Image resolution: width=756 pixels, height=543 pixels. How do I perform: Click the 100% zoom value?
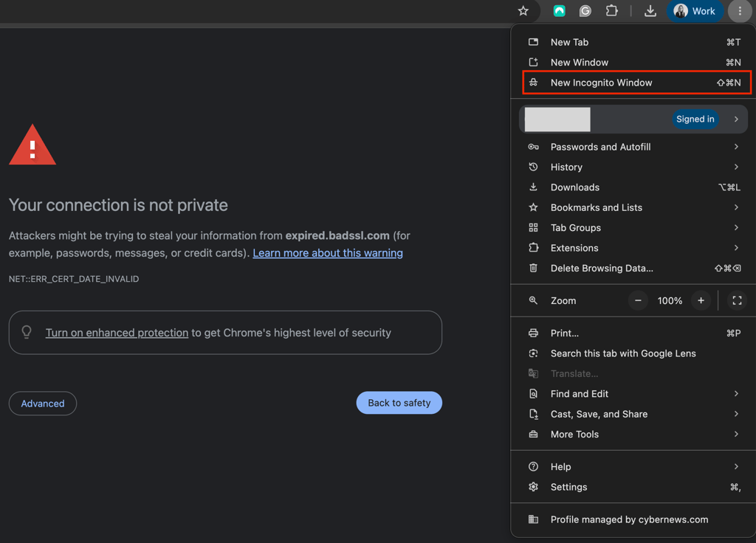[x=670, y=301]
